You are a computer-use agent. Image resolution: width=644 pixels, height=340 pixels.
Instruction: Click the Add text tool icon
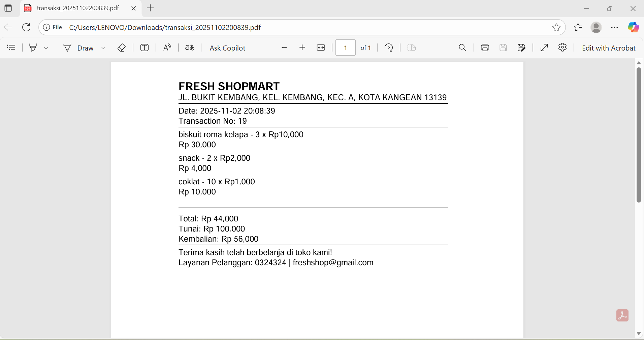tap(144, 48)
